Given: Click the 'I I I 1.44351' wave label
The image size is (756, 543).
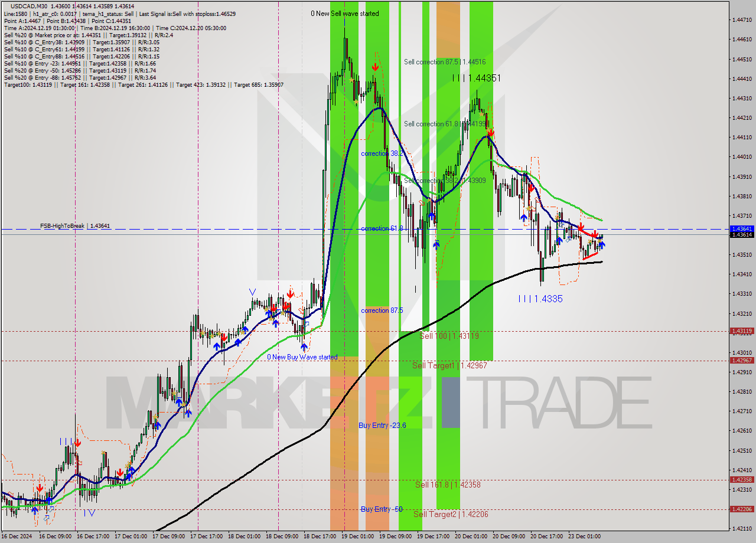Looking at the screenshot, I should 477,78.
